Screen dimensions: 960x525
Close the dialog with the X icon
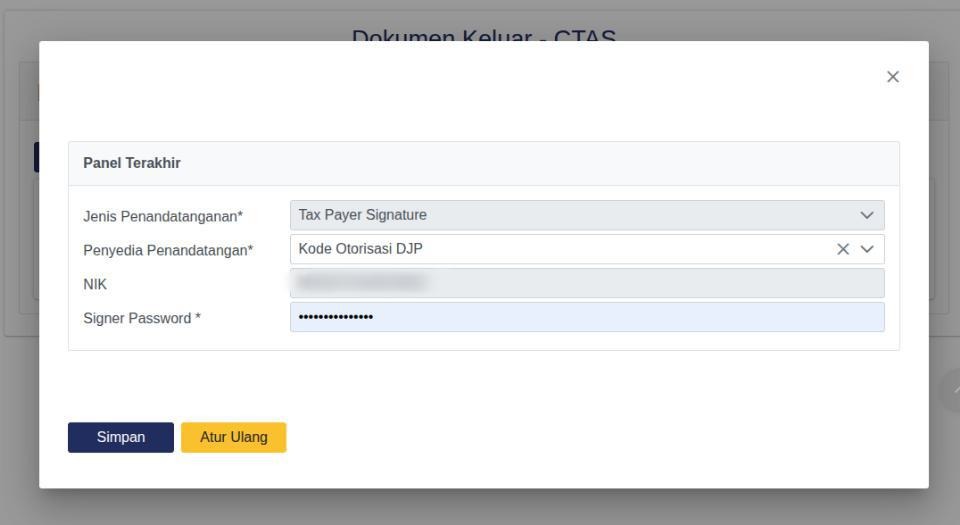coord(893,76)
